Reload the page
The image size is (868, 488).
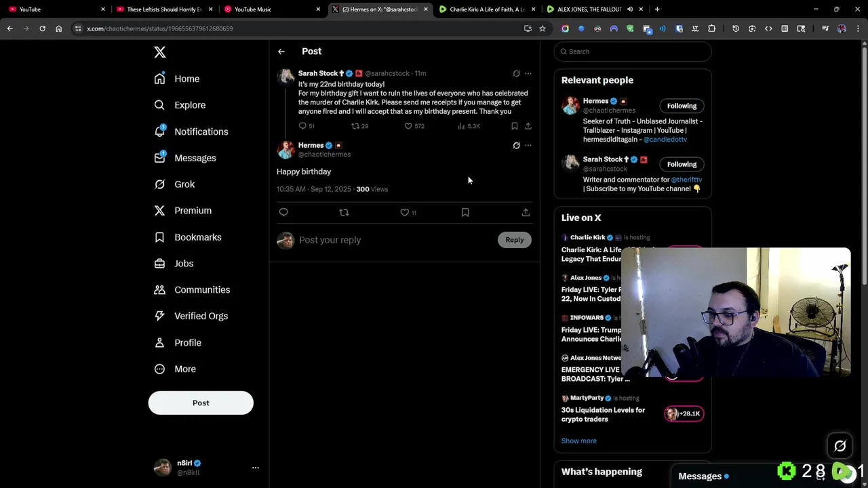(42, 28)
